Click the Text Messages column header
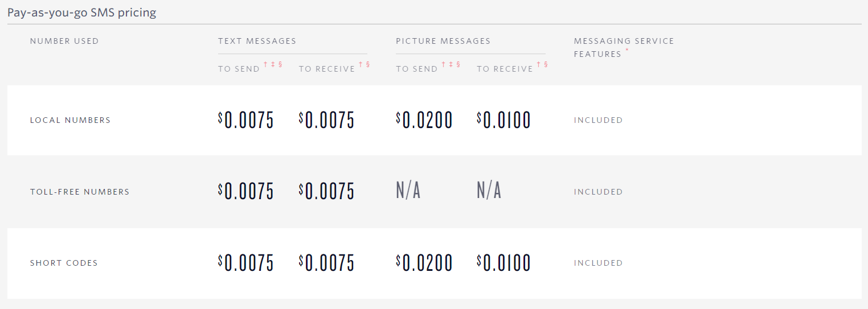The image size is (868, 309). click(x=257, y=41)
